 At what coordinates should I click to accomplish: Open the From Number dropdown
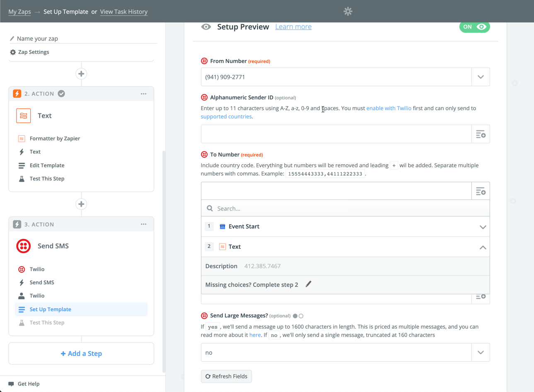(481, 77)
